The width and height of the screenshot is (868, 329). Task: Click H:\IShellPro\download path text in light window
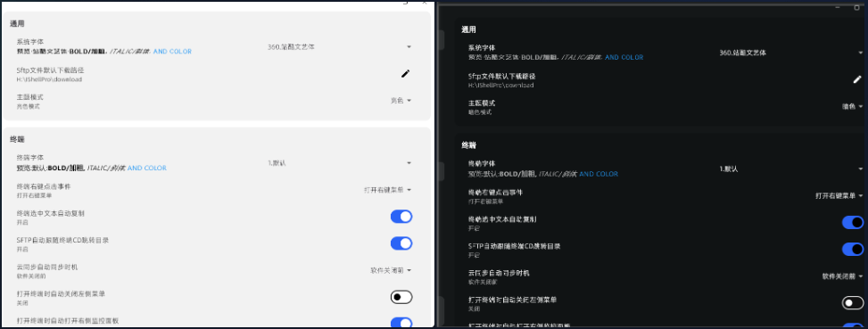tap(49, 79)
